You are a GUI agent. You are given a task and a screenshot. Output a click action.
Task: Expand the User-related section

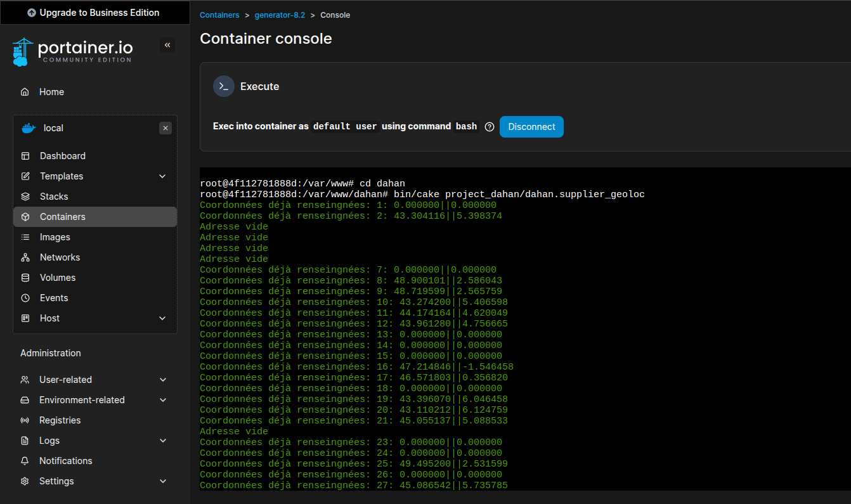(163, 380)
